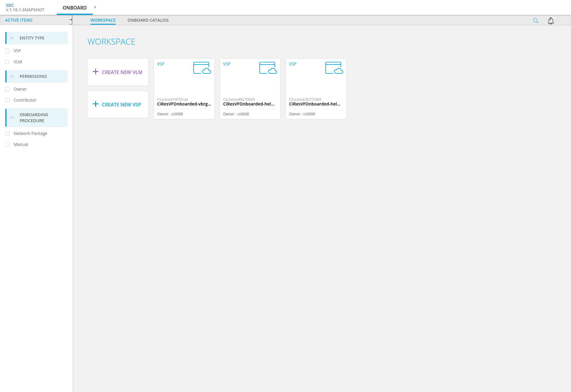
Task: Click Create New VSP button
Action: (x=121, y=105)
